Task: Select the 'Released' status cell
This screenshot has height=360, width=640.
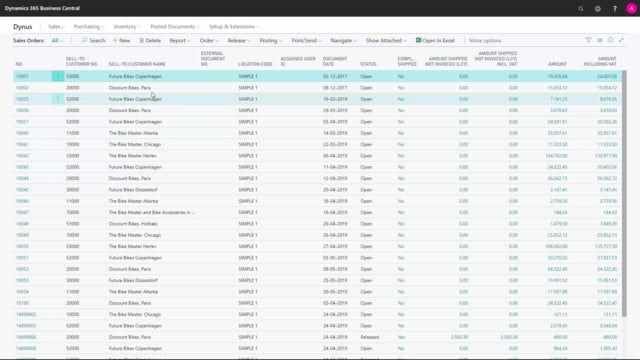Action: (x=369, y=337)
